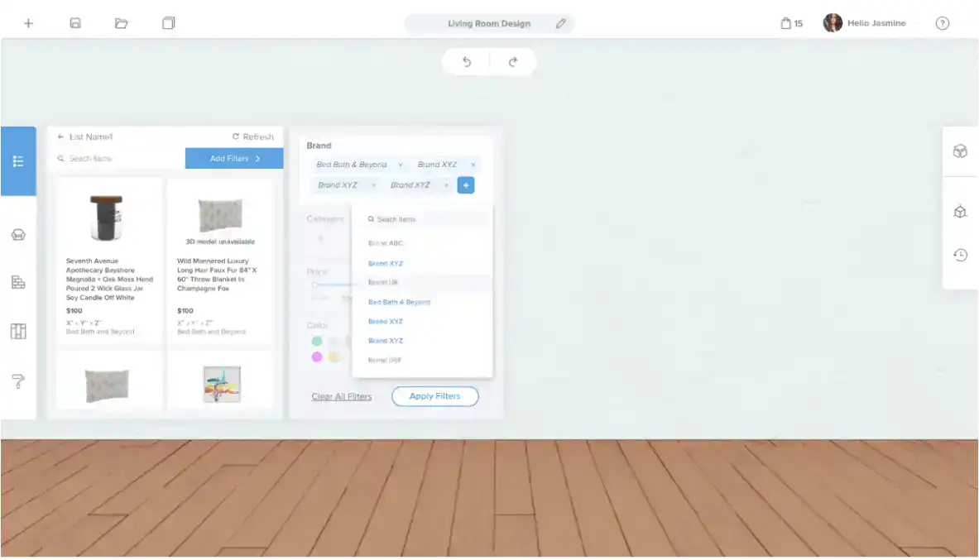Remove the Bed Bath & Beyond brand filter chip
This screenshot has width=979, height=560.
(x=401, y=164)
